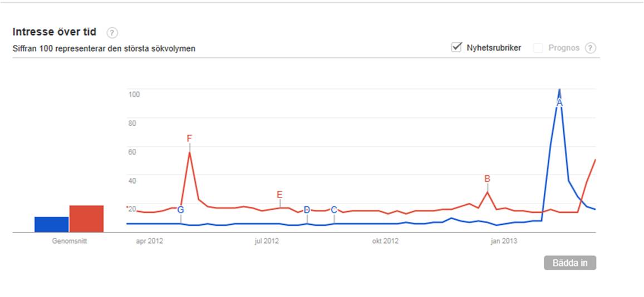Enable the Prognos checkbox

click(x=538, y=48)
